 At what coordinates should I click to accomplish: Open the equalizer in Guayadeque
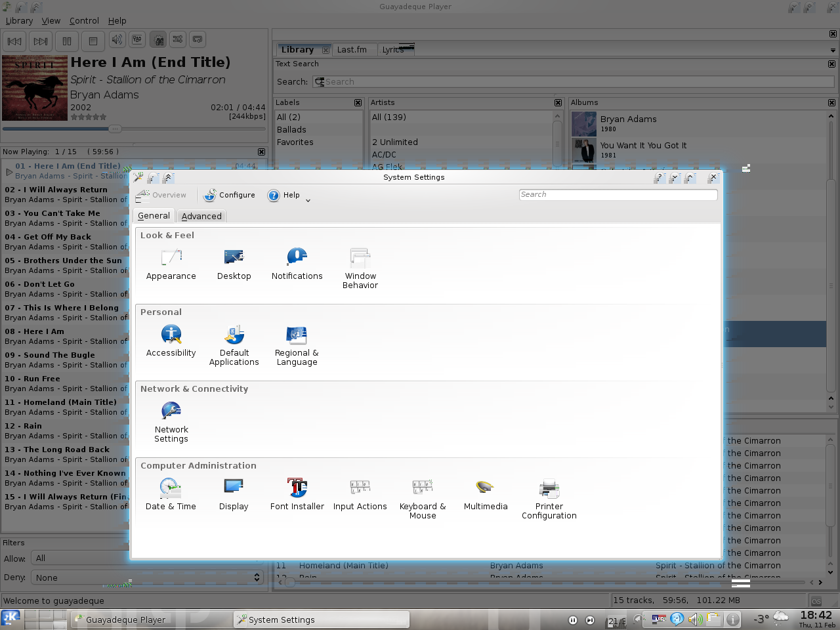[x=137, y=40]
